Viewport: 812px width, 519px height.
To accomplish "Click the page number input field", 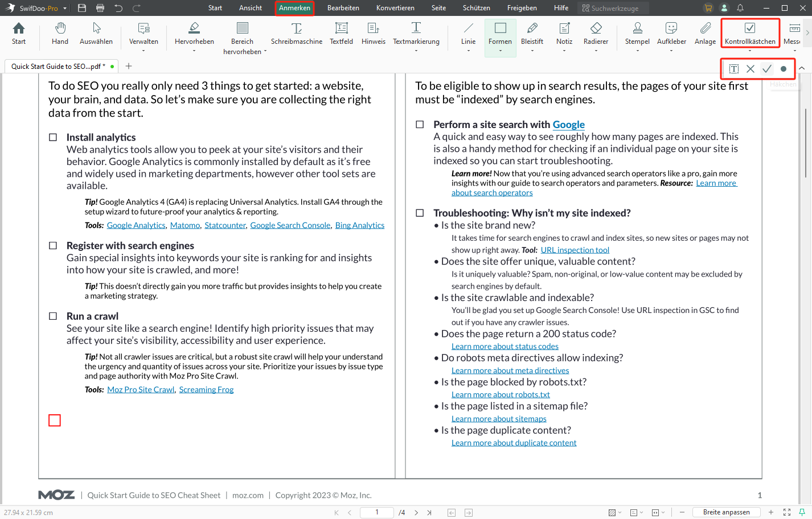I will point(377,513).
